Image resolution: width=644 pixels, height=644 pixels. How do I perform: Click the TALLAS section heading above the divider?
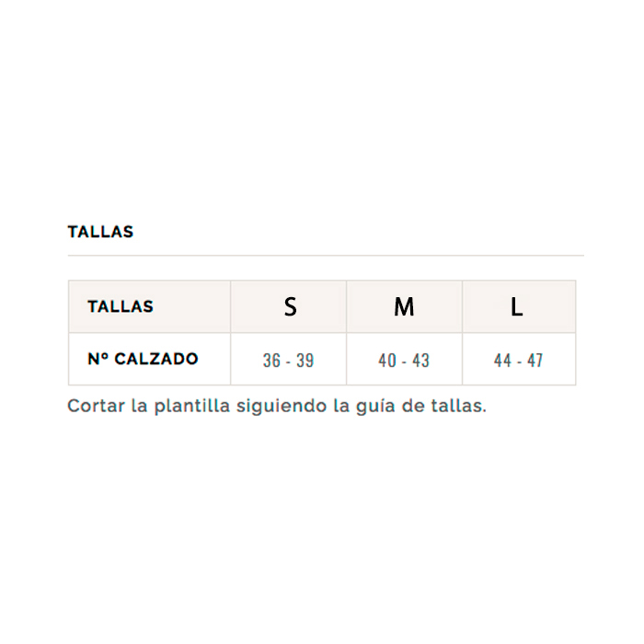click(100, 232)
